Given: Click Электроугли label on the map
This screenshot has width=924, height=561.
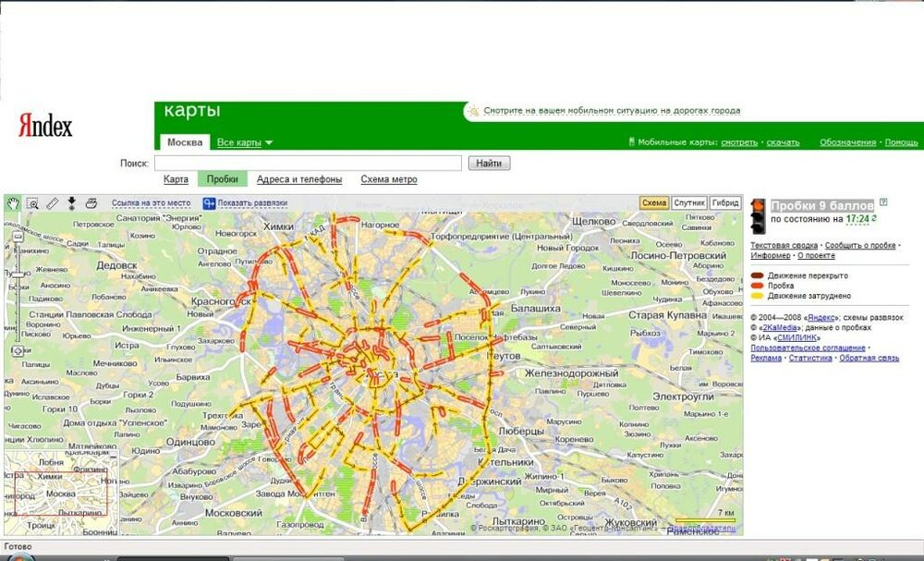Looking at the screenshot, I should (684, 396).
